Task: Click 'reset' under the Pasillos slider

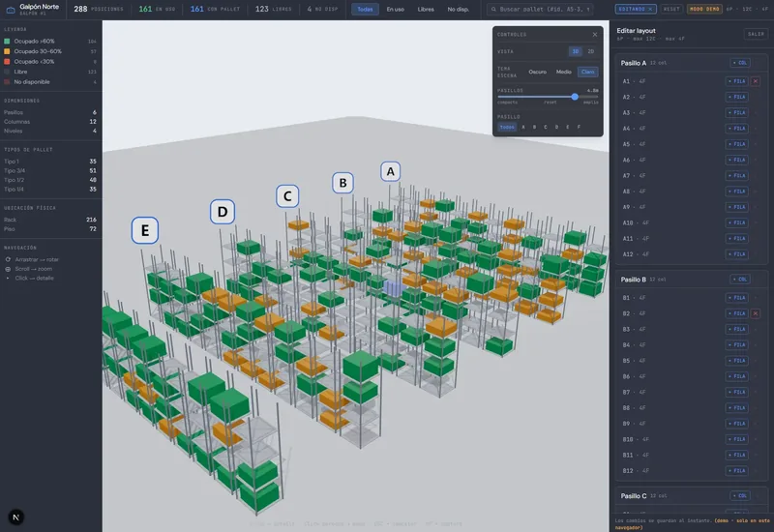Action: pyautogui.click(x=551, y=103)
